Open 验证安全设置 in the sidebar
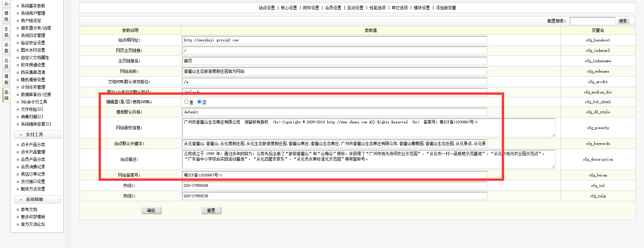This screenshot has height=248, width=644. [33, 43]
